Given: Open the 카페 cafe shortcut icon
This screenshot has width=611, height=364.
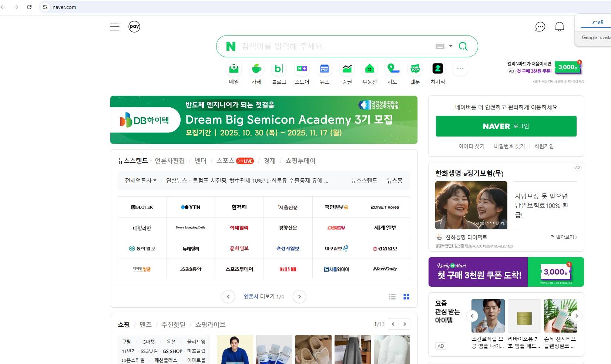Looking at the screenshot, I should click(256, 68).
